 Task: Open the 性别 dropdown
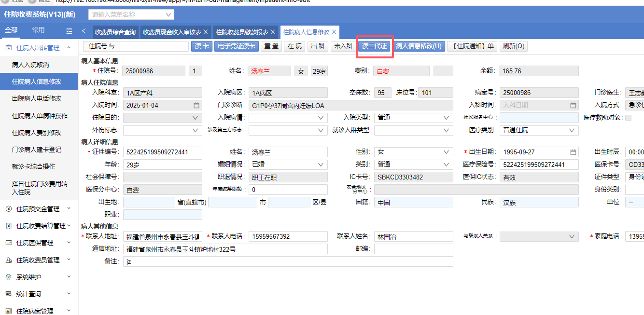(x=447, y=152)
